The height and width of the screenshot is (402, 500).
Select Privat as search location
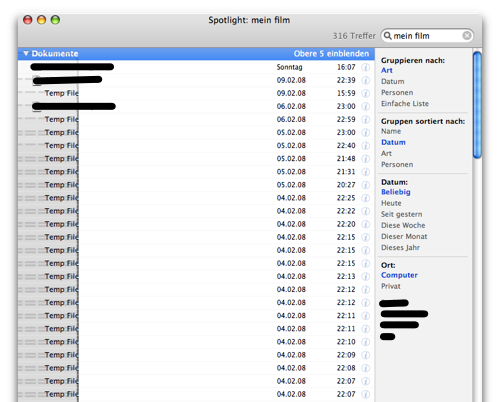(391, 286)
